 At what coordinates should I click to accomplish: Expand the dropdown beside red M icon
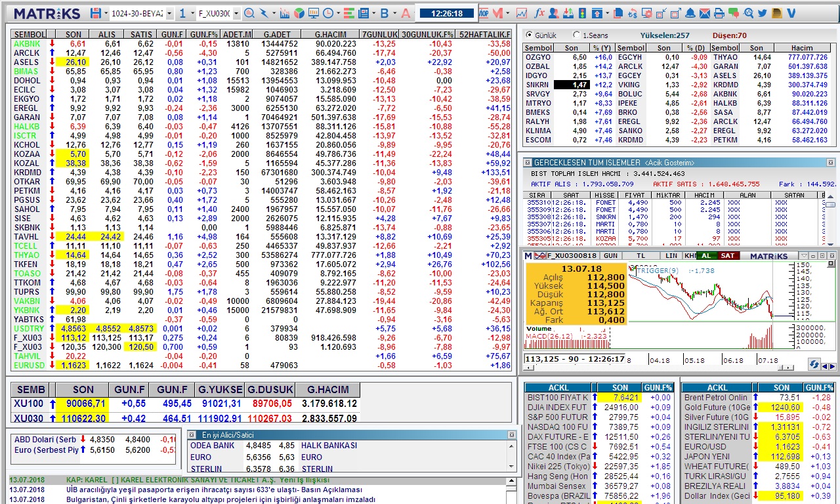pos(507,13)
